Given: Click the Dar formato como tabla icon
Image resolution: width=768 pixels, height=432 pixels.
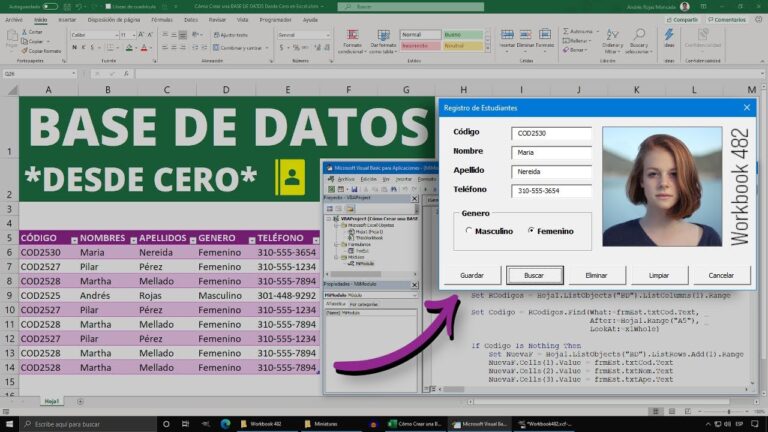Looking at the screenshot, I should [x=383, y=35].
